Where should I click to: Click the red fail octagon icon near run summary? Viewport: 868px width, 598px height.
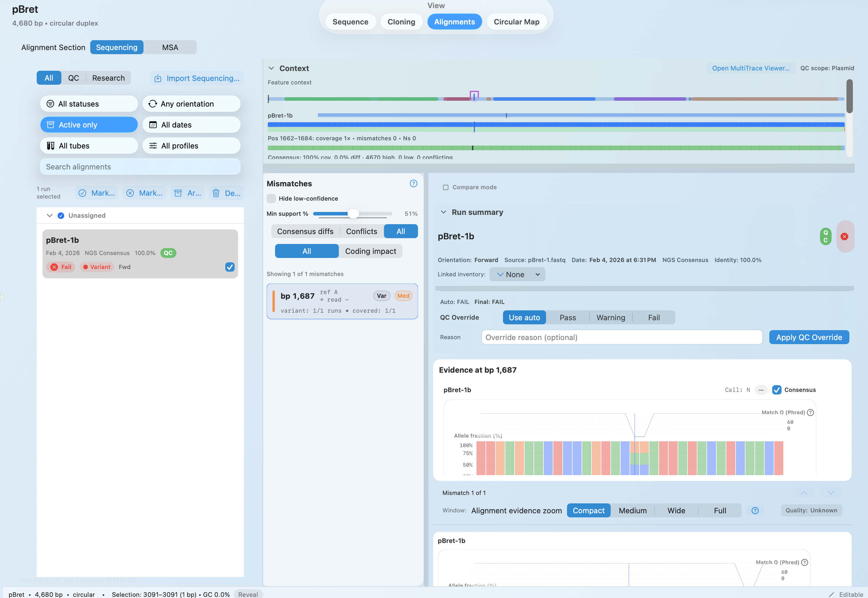pos(845,236)
